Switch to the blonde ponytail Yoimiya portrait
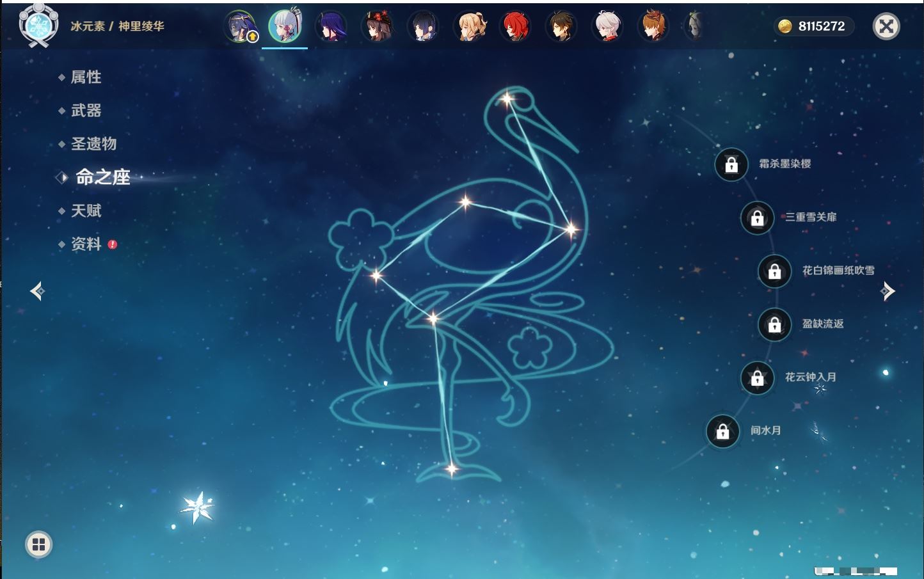The height and width of the screenshot is (579, 924). (x=470, y=27)
